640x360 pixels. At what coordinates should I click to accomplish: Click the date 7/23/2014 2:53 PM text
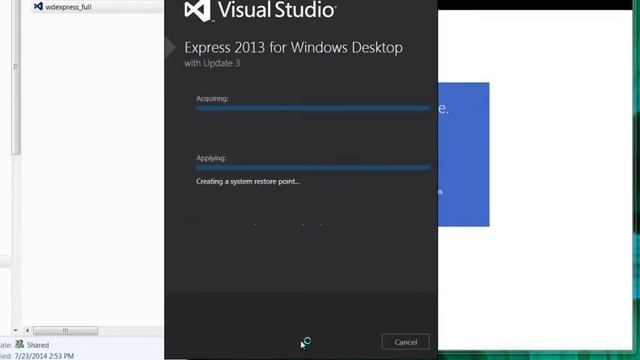click(x=44, y=356)
